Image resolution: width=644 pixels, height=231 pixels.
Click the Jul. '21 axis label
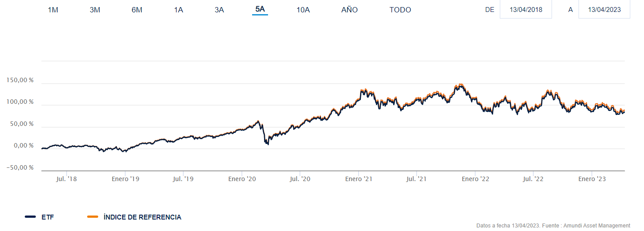pos(416,179)
